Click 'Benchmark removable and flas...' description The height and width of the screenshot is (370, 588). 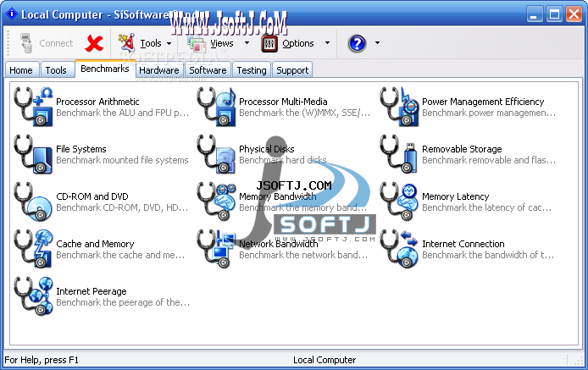[489, 160]
